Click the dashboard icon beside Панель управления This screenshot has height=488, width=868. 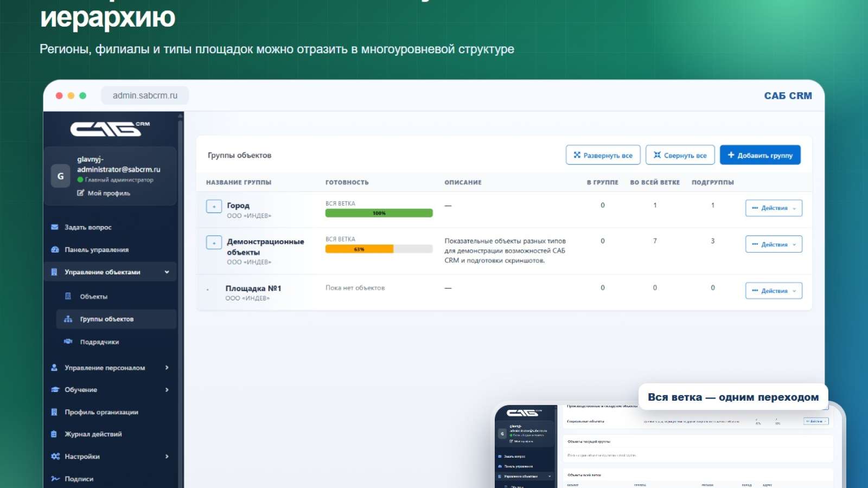(x=55, y=249)
